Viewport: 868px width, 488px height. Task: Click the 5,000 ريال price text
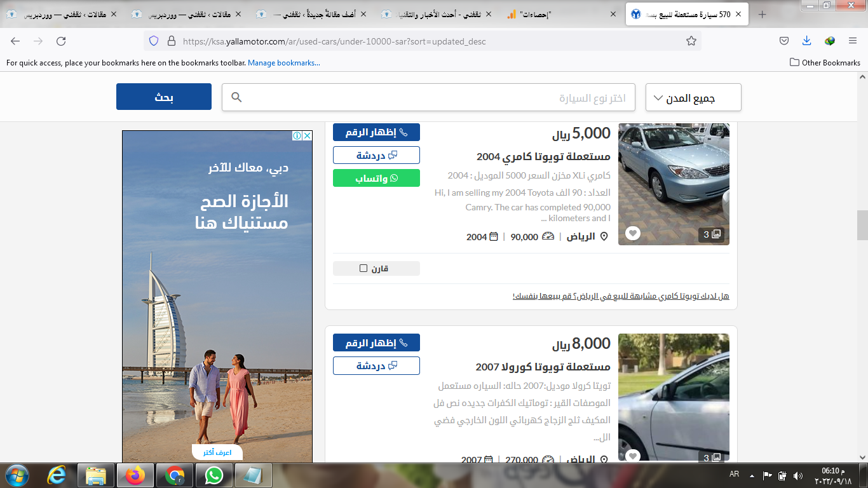pyautogui.click(x=581, y=133)
